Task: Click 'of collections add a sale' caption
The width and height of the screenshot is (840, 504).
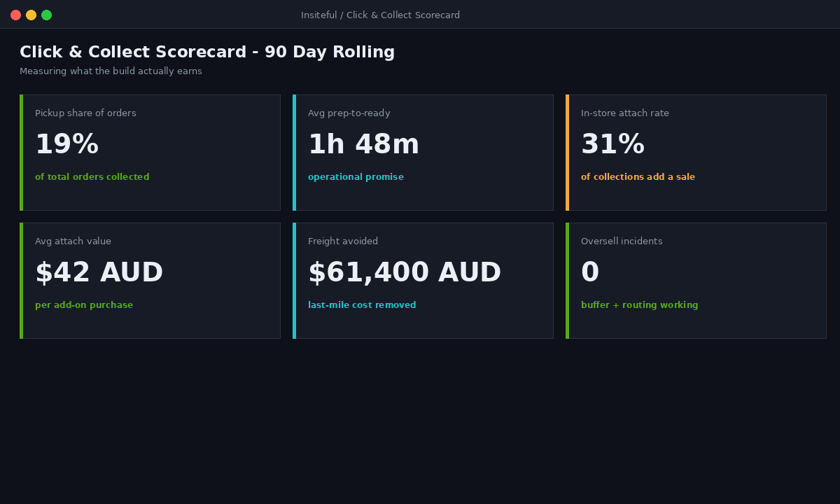Action: coord(638,177)
